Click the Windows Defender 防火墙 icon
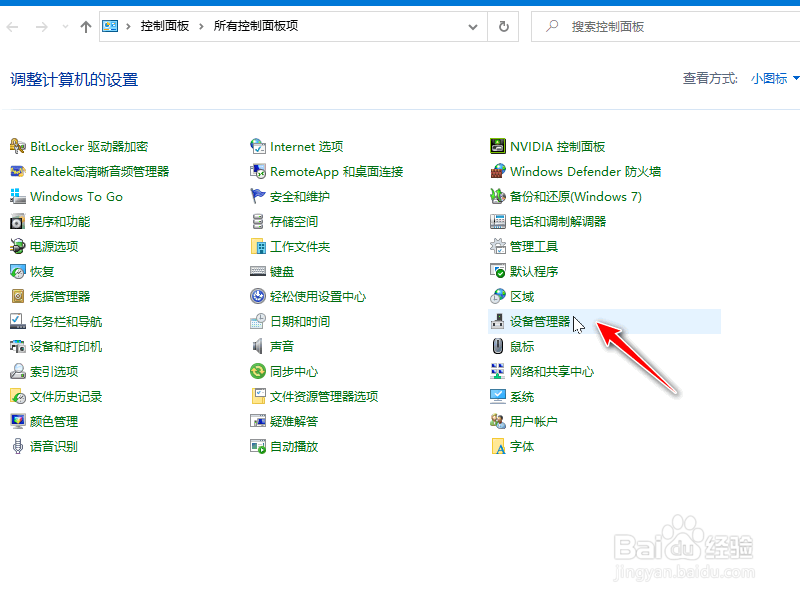This screenshot has height=600, width=800. click(x=497, y=171)
